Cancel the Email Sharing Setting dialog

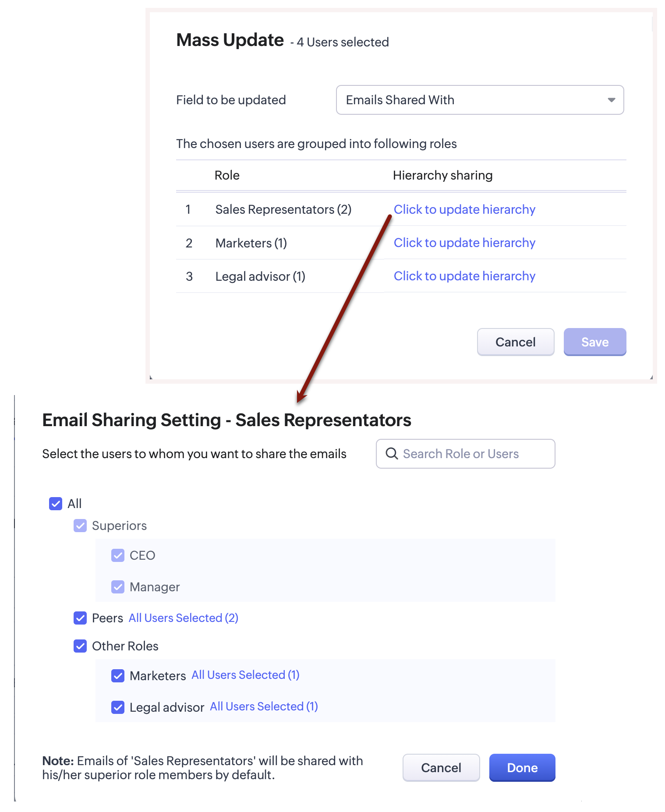pyautogui.click(x=441, y=768)
